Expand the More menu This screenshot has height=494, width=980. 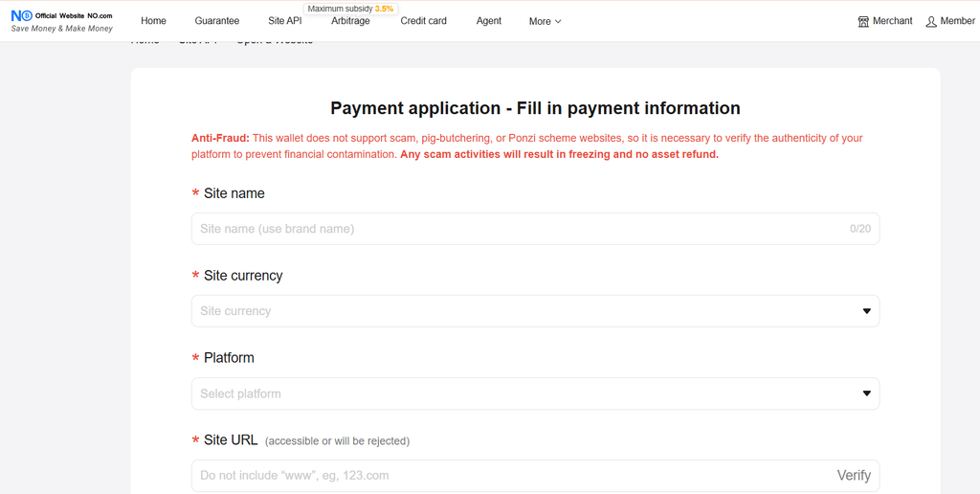545,21
